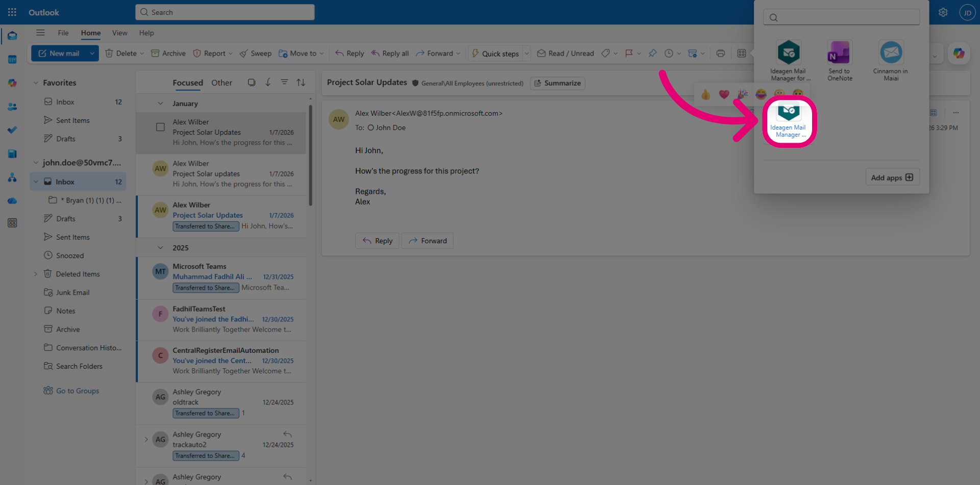Click the Apps grid icon in ribbon
Viewport: 980px width, 485px height.
coord(742,53)
